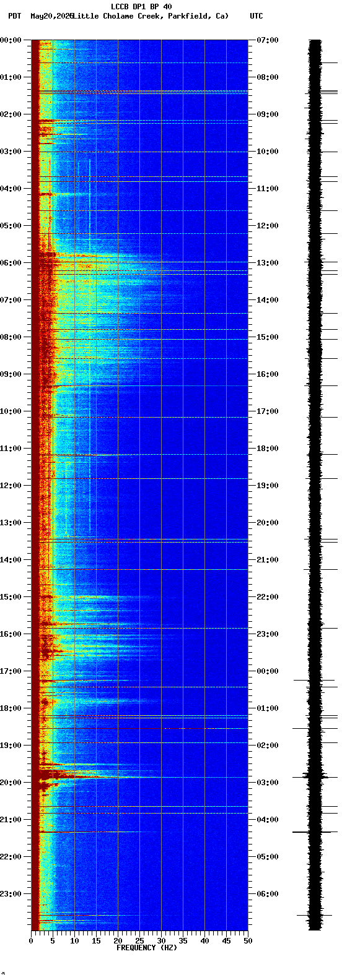Click UTC axis label "17:00"
This screenshot has height=980, width=342.
tap(268, 411)
